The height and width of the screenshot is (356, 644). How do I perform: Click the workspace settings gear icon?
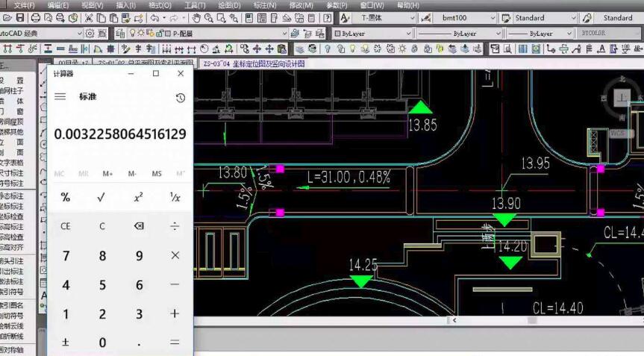point(90,34)
